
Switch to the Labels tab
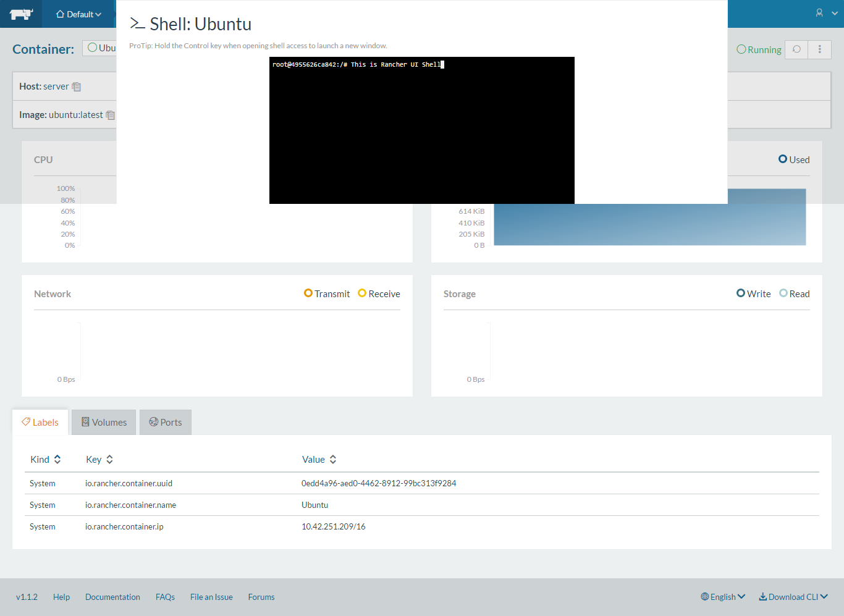point(40,422)
